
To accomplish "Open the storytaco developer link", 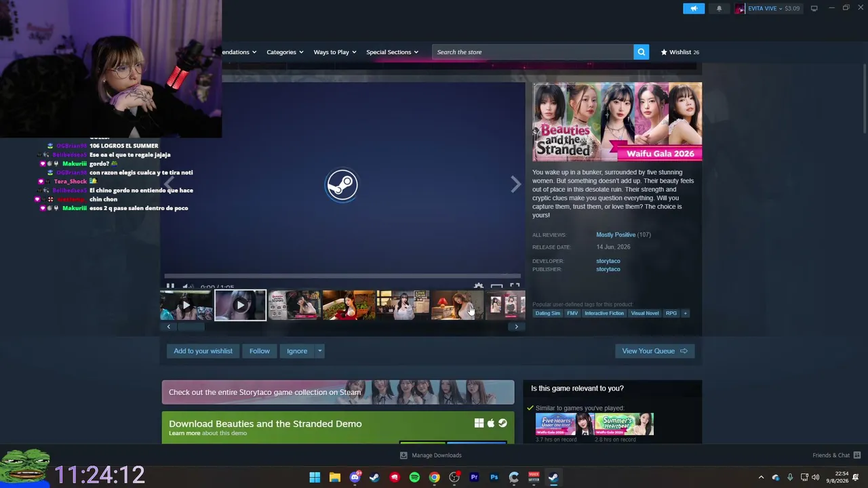I will click(x=608, y=261).
